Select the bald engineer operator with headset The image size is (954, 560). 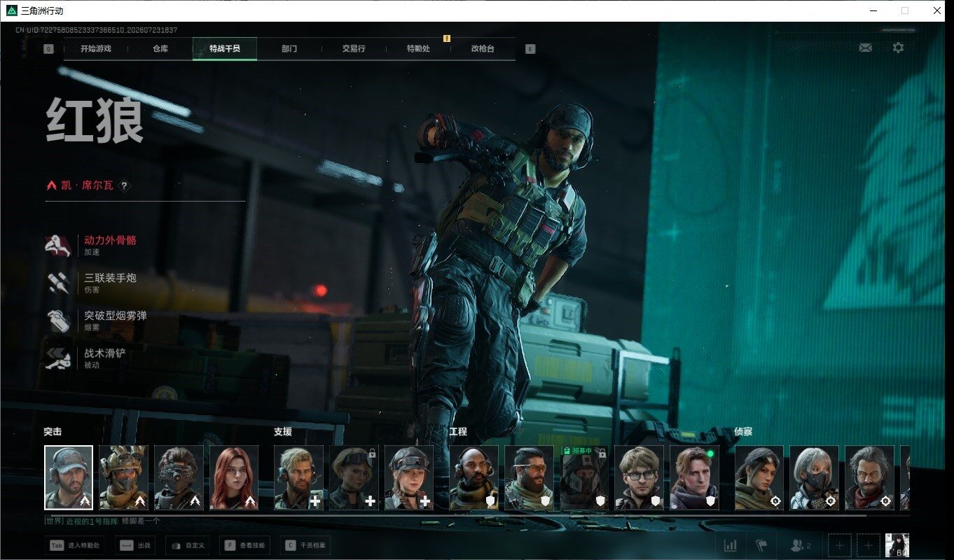tap(474, 477)
